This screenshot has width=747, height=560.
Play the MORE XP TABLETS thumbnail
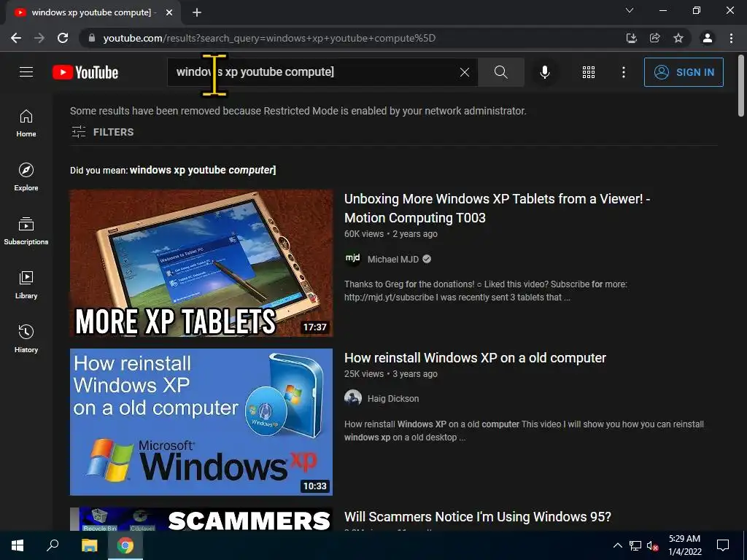tap(201, 263)
